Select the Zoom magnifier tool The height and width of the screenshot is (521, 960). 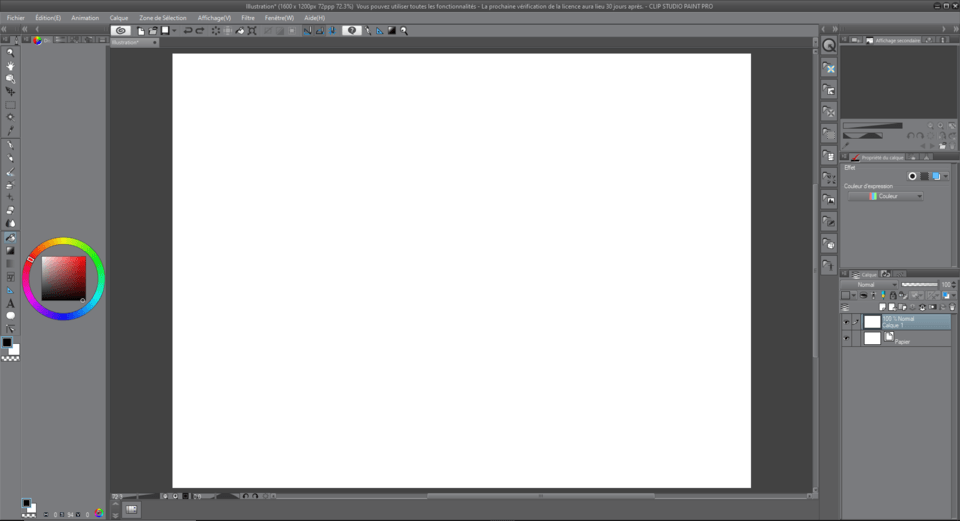click(x=11, y=52)
